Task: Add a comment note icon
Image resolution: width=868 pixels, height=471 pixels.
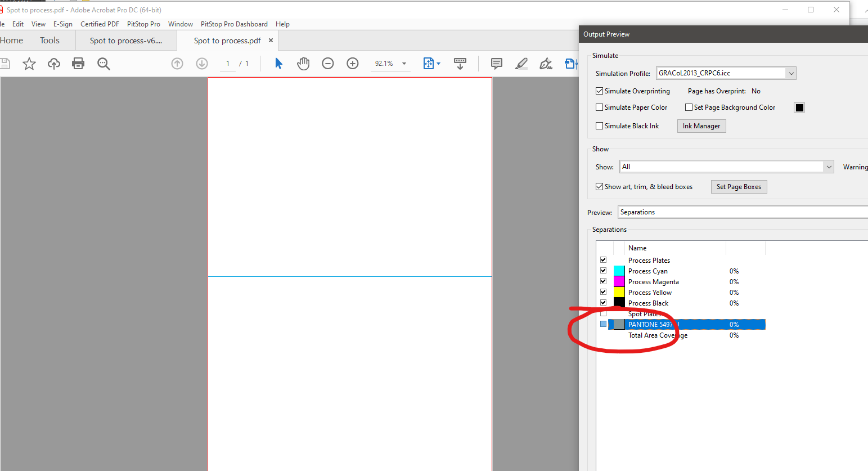Action: tap(497, 64)
